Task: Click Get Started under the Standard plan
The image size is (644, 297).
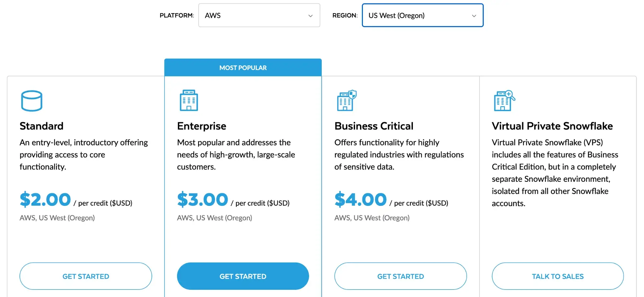Action: click(86, 276)
